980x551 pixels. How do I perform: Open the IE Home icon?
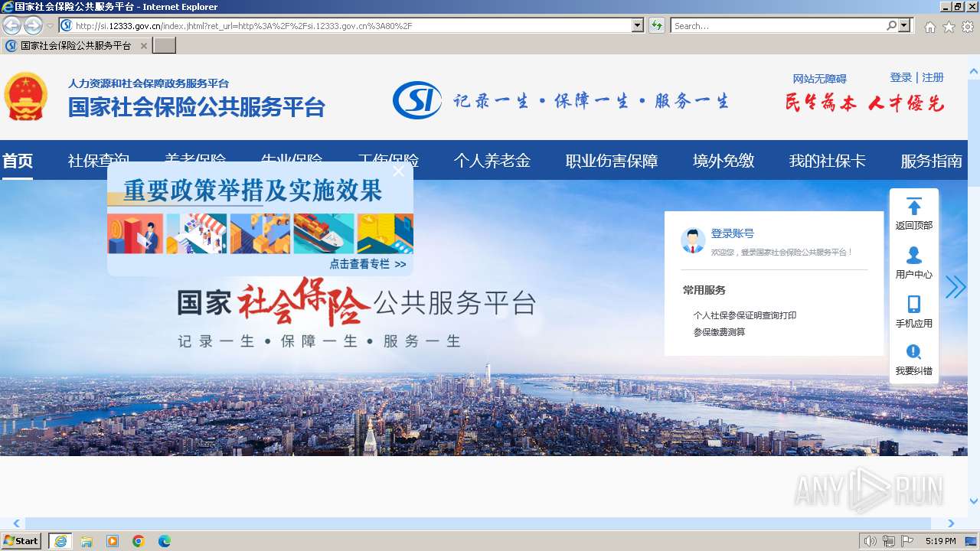point(929,27)
